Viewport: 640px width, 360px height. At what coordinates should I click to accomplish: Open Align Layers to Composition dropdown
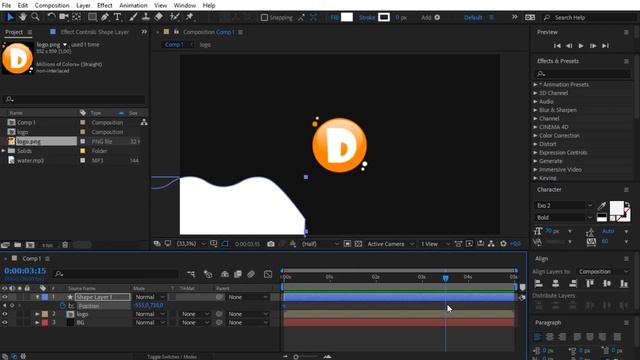(603, 271)
